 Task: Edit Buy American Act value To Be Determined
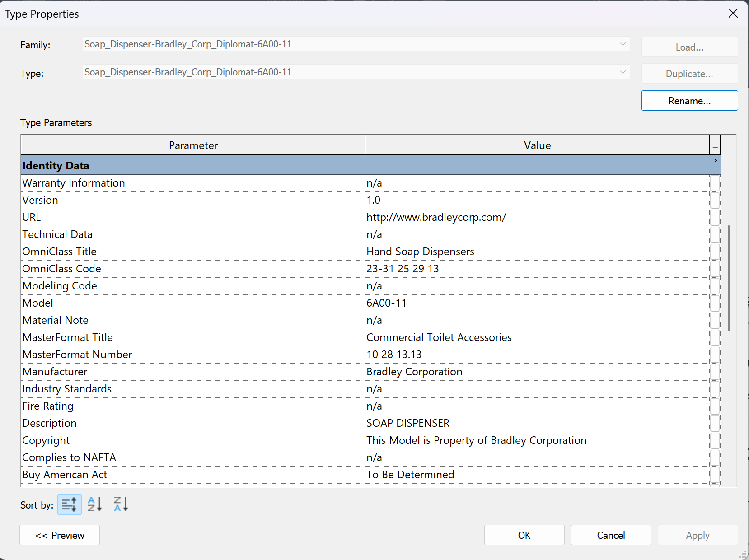coord(537,475)
